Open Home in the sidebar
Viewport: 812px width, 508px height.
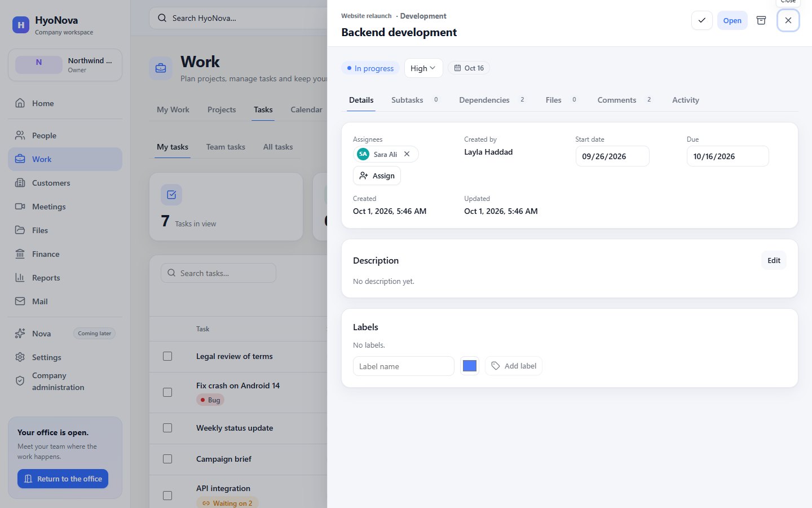(65, 103)
